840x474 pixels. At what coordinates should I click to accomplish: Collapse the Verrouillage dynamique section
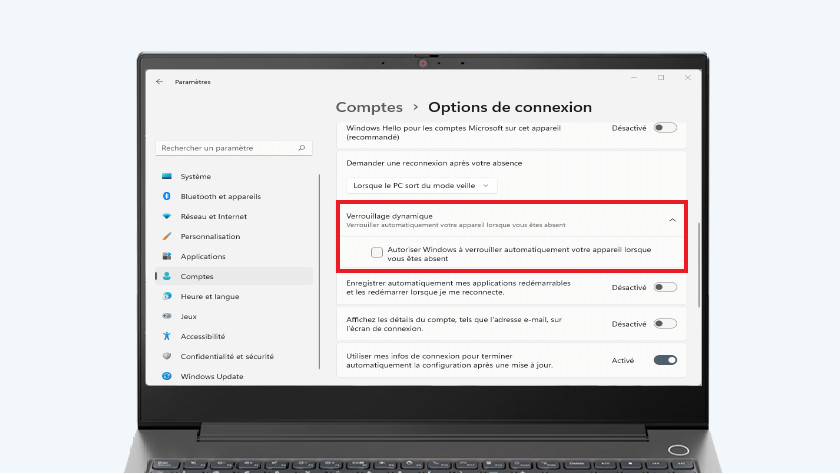[x=672, y=219]
